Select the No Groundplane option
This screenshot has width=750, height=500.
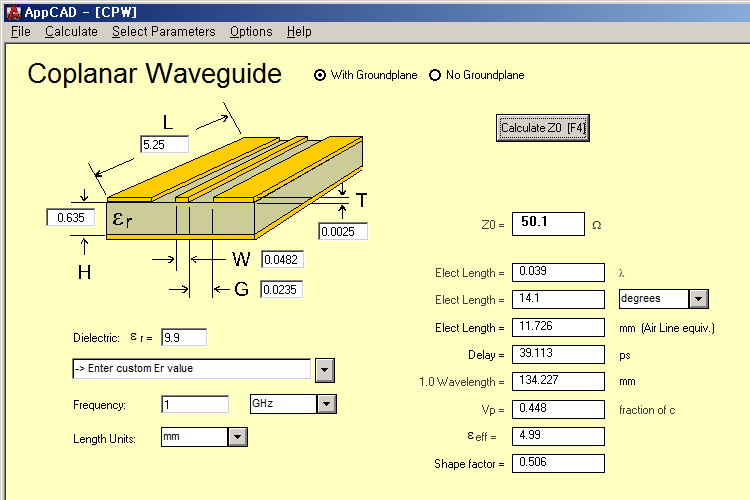coord(435,75)
